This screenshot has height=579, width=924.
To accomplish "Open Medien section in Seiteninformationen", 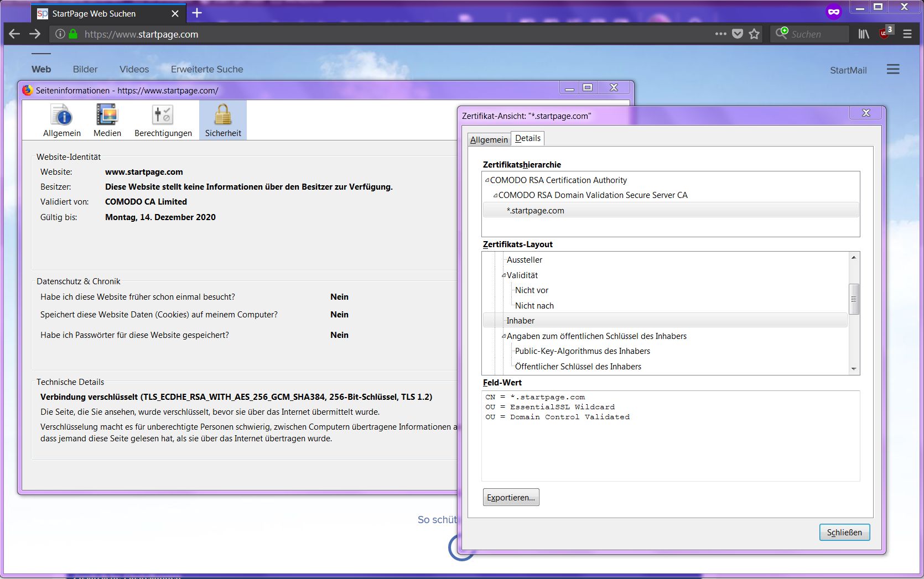I will [107, 120].
